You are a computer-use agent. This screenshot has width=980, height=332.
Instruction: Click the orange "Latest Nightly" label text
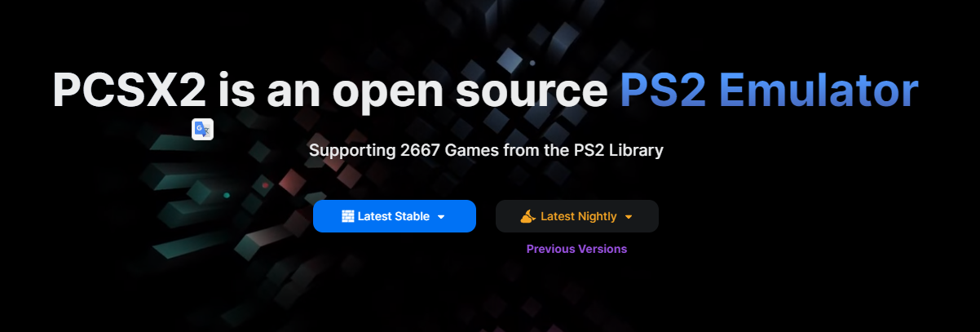(x=579, y=216)
